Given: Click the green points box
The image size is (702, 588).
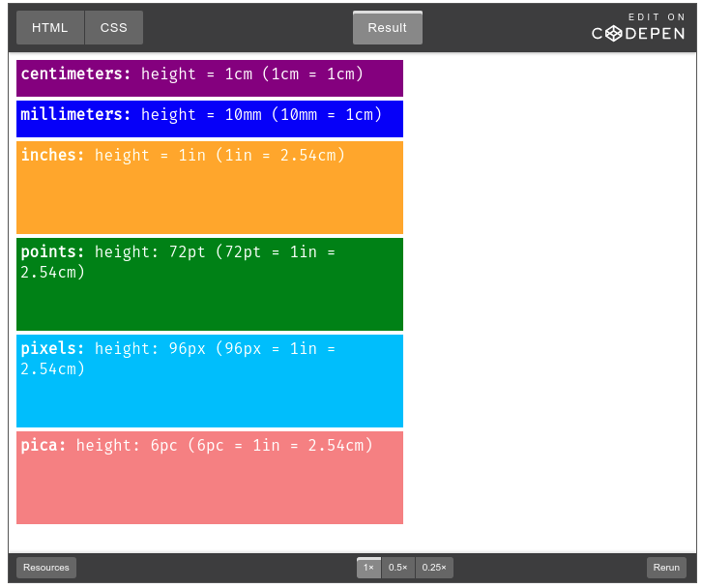Looking at the screenshot, I should click(210, 284).
